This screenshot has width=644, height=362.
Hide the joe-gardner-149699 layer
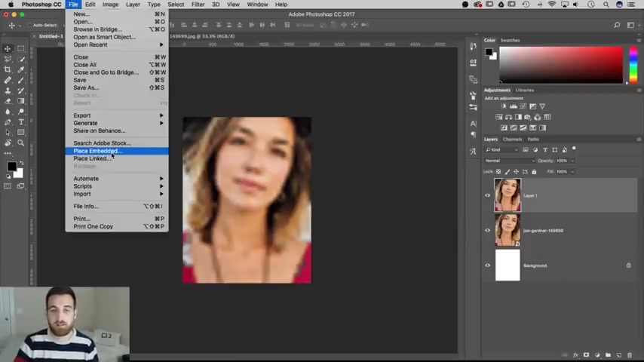click(x=487, y=231)
